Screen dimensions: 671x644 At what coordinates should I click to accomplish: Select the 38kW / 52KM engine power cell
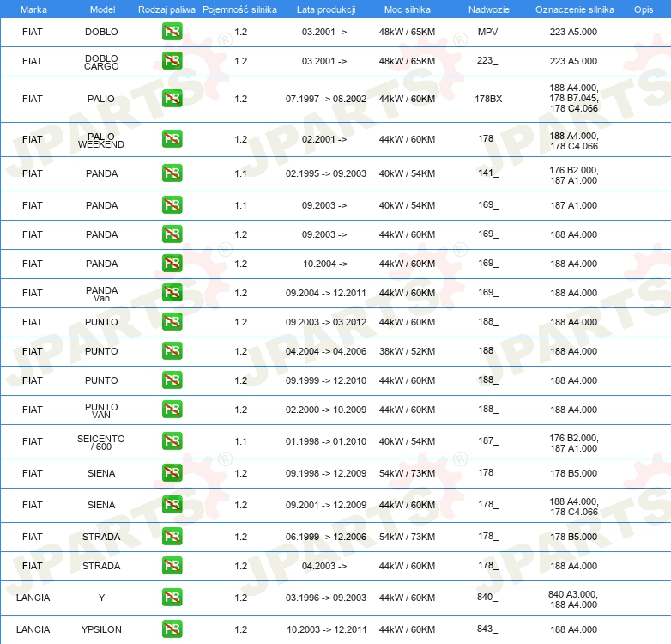[407, 351]
